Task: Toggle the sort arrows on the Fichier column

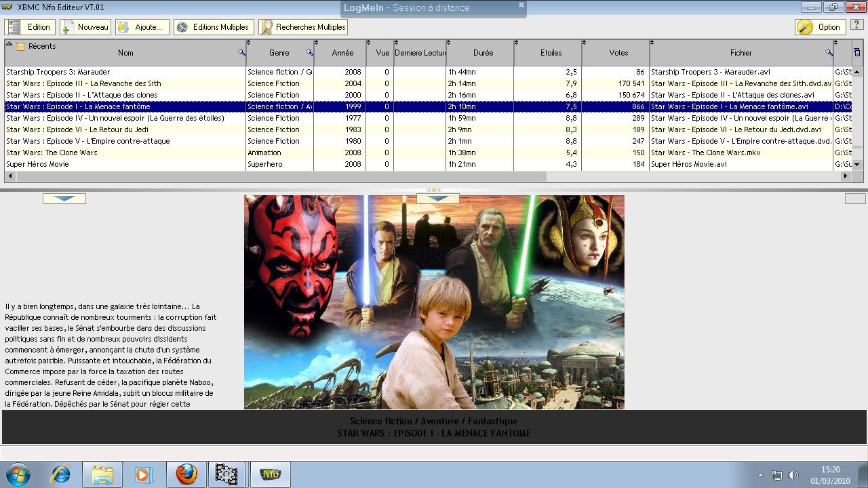Action: point(652,43)
